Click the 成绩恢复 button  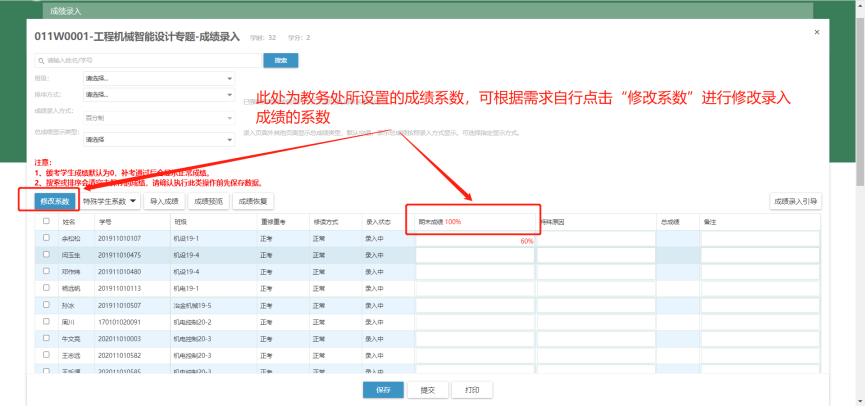253,201
